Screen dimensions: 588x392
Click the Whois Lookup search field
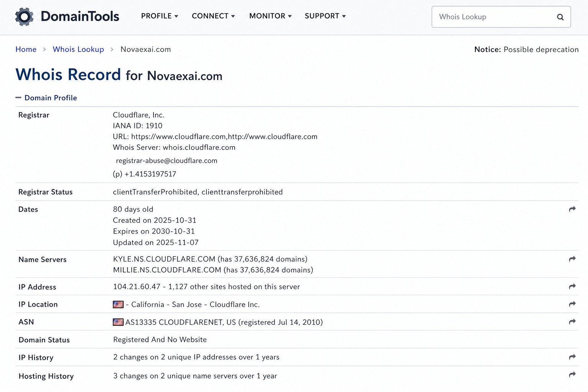pos(501,17)
